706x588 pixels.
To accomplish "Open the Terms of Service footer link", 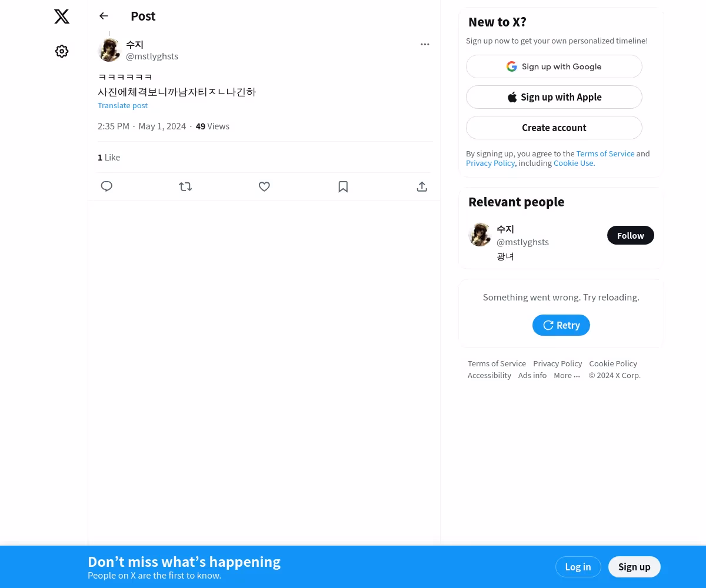I will coord(497,363).
